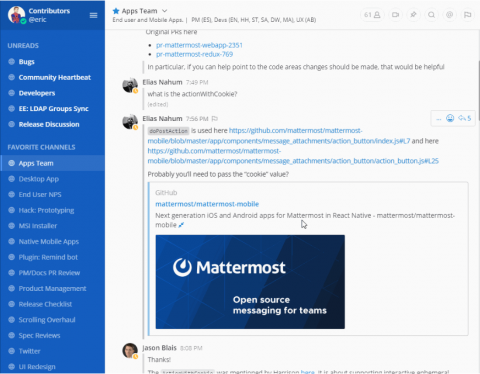Open the Native Mobile Apps channel
This screenshot has height=374, width=480.
click(x=52, y=242)
